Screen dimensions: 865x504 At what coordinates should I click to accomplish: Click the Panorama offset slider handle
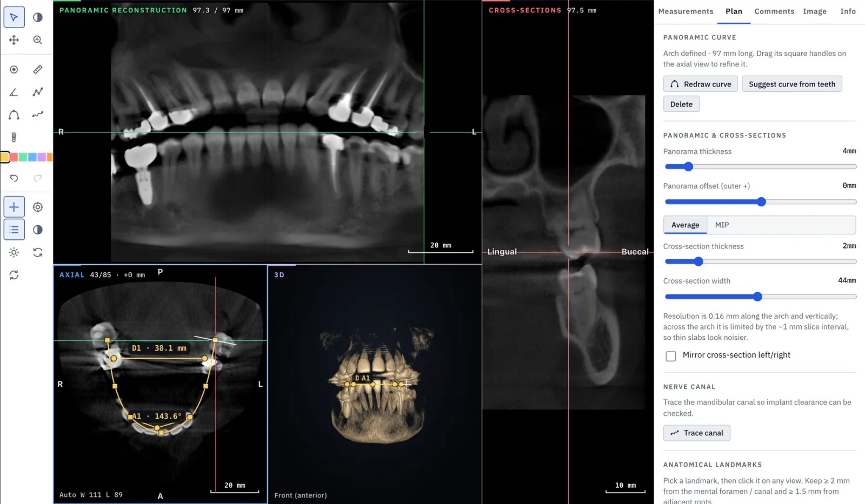[x=761, y=202]
